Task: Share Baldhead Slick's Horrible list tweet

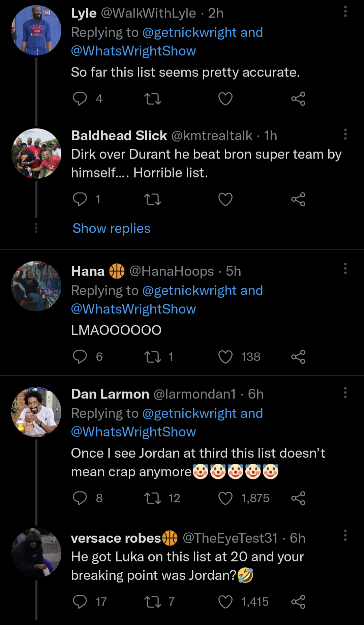Action: 298,199
